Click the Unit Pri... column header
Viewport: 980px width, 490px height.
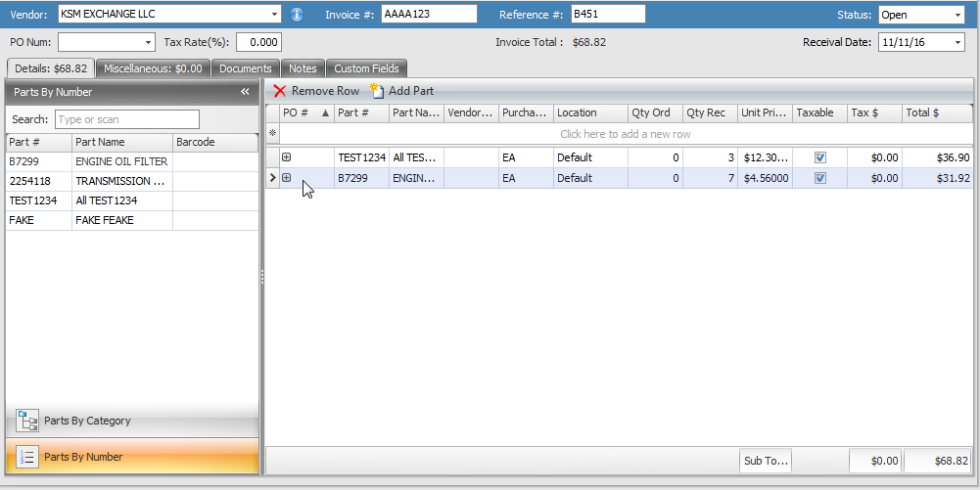pyautogui.click(x=765, y=113)
